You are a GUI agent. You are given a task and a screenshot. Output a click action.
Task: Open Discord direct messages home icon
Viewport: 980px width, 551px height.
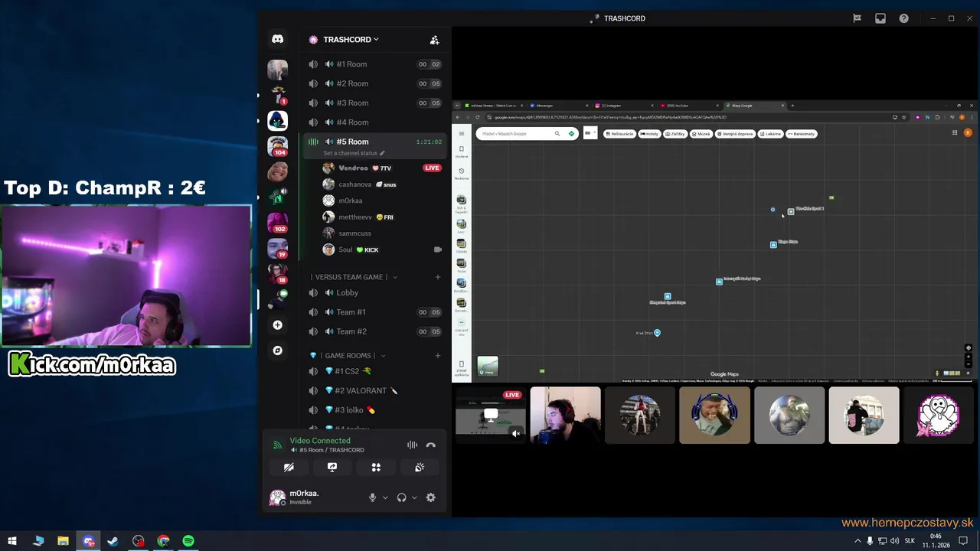tap(277, 39)
